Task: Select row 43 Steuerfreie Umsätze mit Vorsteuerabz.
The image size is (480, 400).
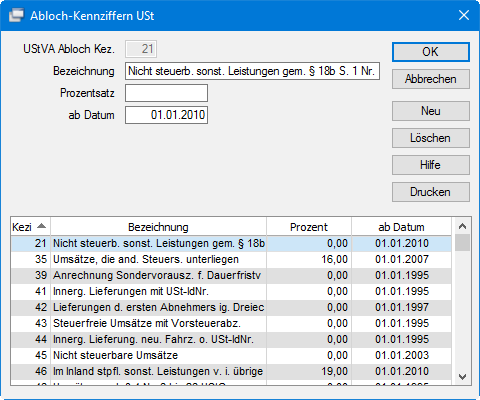Action: (231, 323)
